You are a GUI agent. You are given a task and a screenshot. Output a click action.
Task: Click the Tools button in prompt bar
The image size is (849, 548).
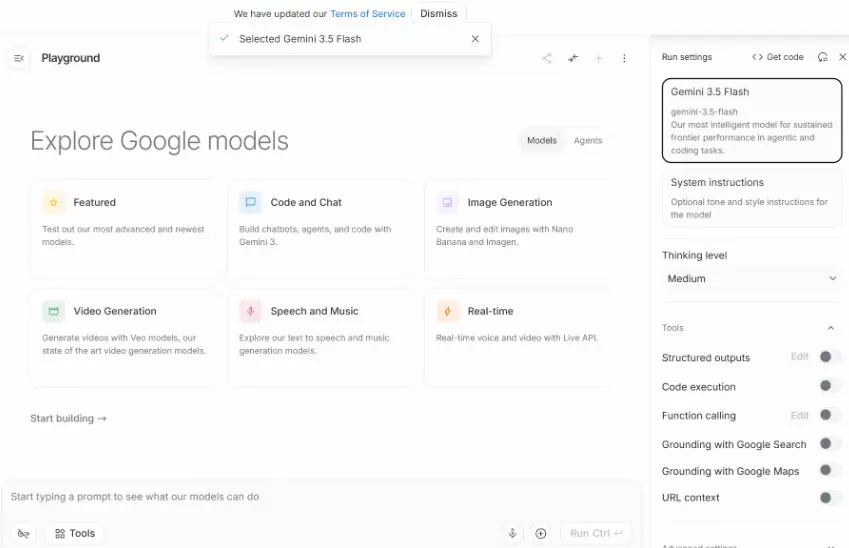pyautogui.click(x=75, y=533)
